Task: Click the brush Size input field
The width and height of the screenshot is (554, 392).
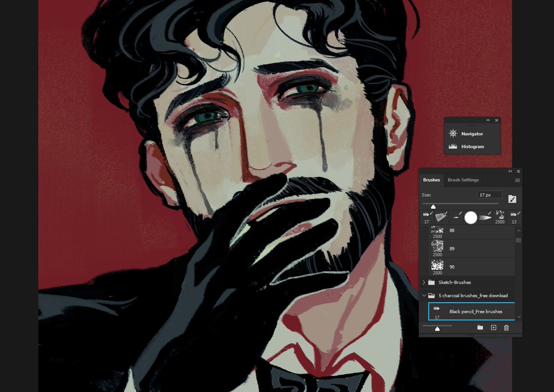Action: click(x=489, y=195)
